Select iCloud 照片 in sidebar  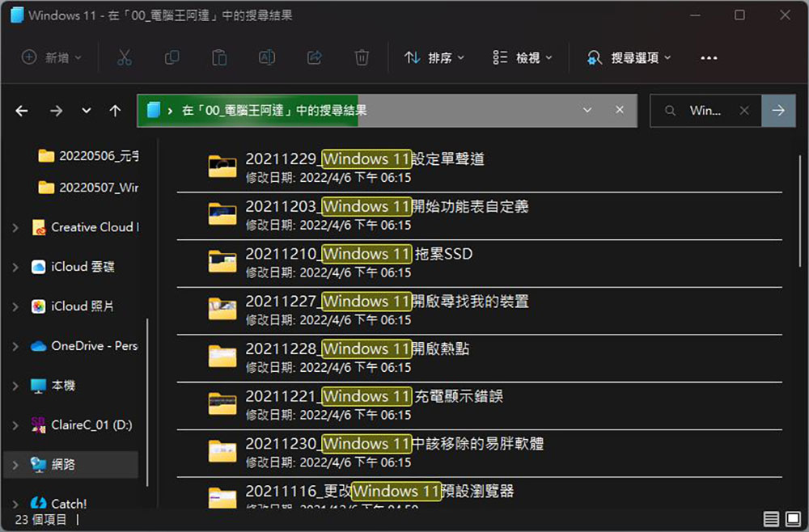pos(73,306)
